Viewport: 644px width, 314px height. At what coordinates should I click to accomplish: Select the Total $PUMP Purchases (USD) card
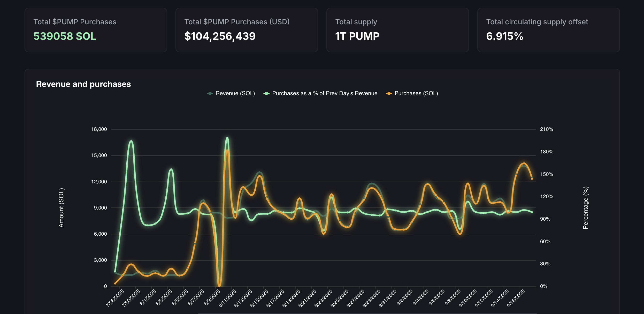point(247,30)
